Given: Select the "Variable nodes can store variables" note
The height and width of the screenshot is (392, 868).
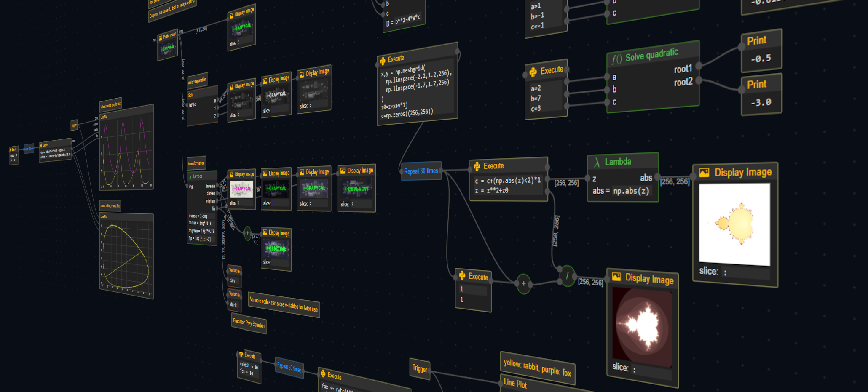Looking at the screenshot, I should pos(284,304).
